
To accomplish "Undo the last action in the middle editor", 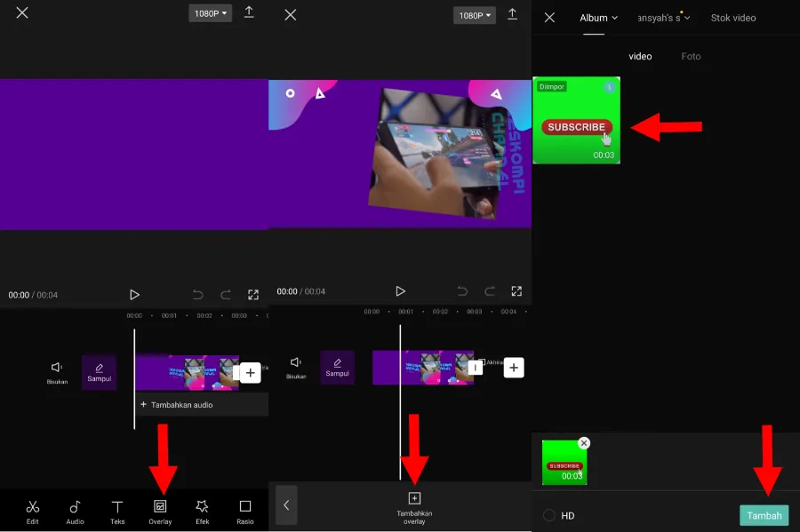I will tap(462, 291).
